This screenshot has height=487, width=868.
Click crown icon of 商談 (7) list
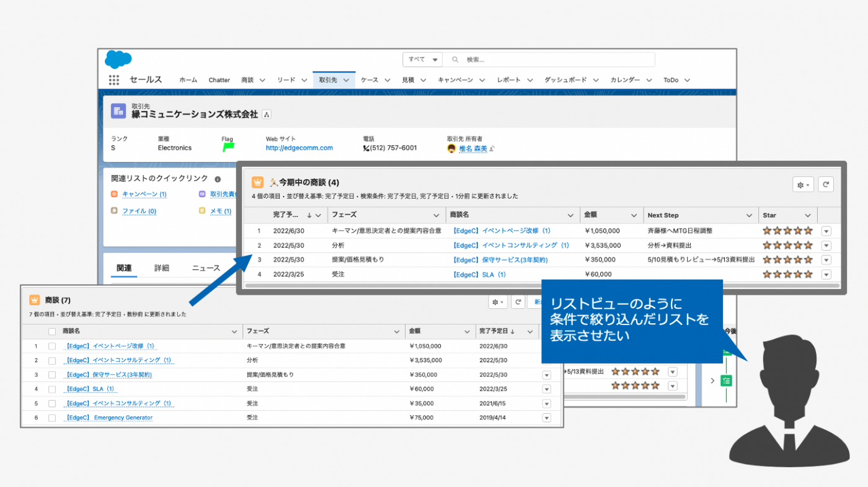pyautogui.click(x=35, y=300)
